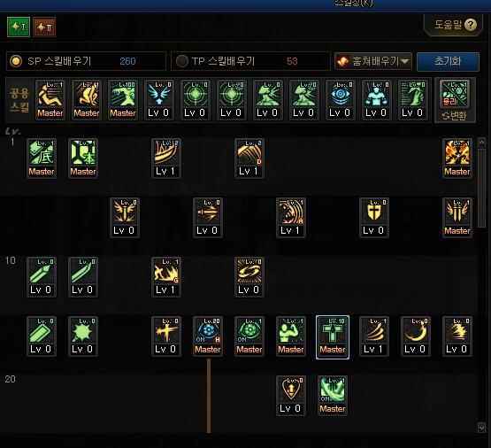
Task: Select the blue winged star common skill
Action: pos(158,100)
